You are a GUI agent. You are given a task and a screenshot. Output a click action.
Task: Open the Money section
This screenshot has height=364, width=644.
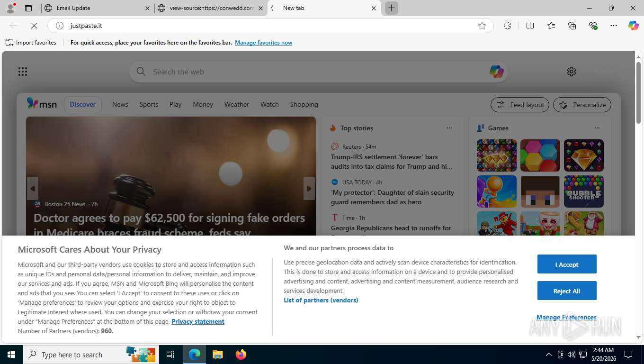pos(203,104)
